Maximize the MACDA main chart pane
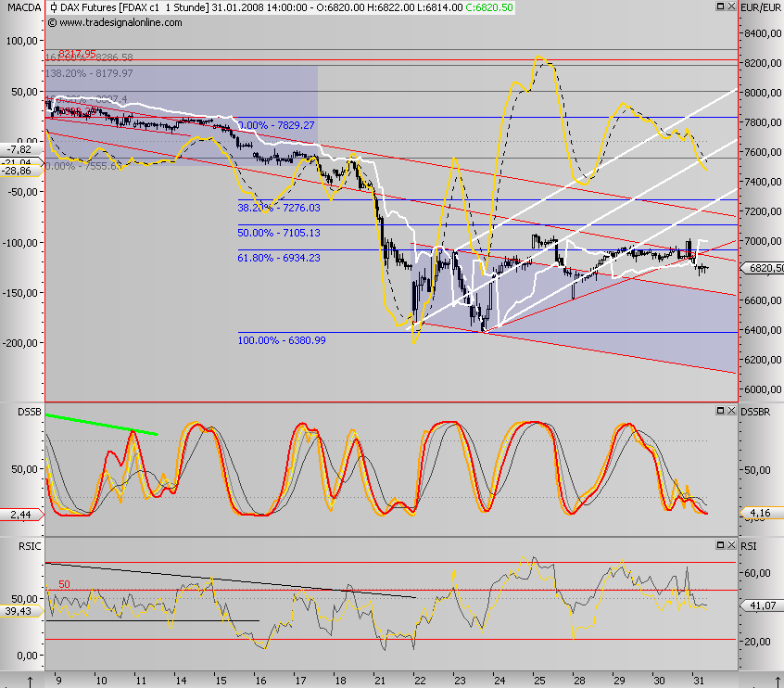The height and width of the screenshot is (688, 784). click(x=720, y=6)
